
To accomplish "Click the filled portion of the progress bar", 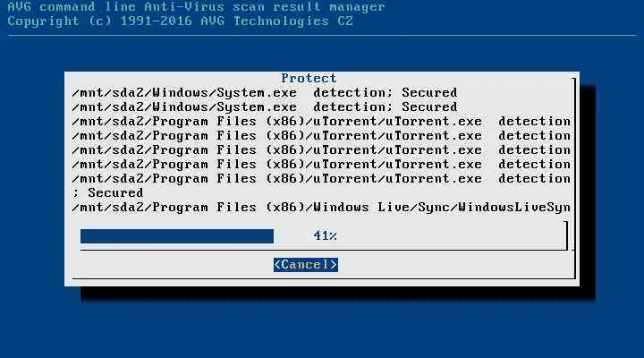I will point(177,236).
